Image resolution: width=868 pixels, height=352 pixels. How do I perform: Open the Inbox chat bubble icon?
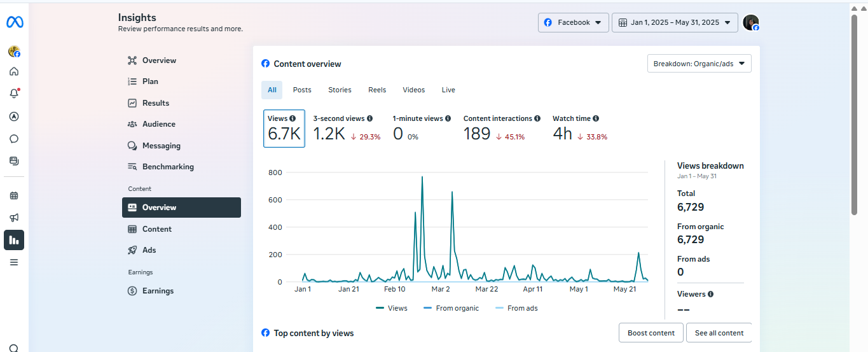(x=14, y=139)
